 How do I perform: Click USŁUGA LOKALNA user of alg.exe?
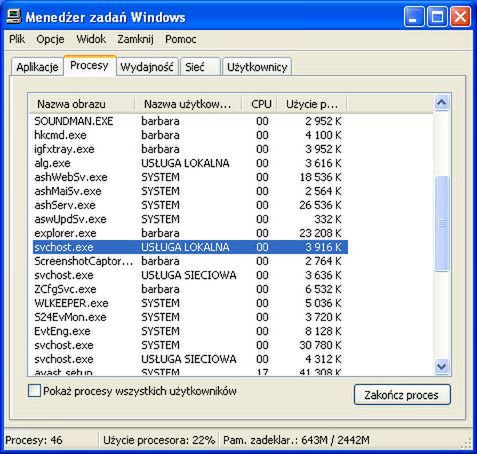185,163
